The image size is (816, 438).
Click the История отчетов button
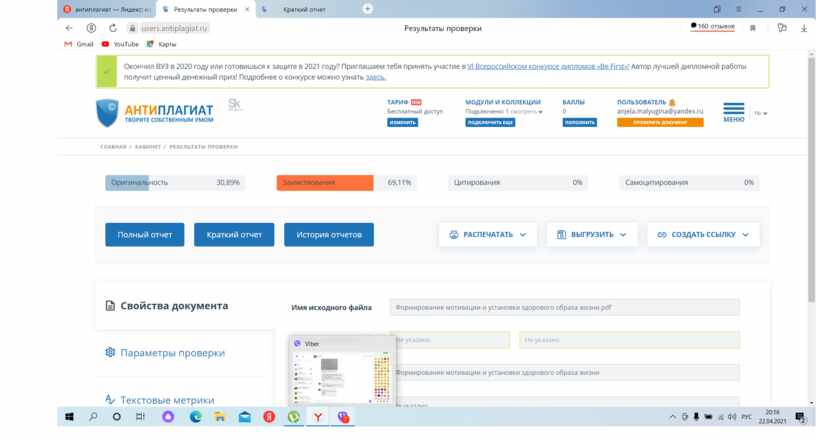tap(329, 234)
